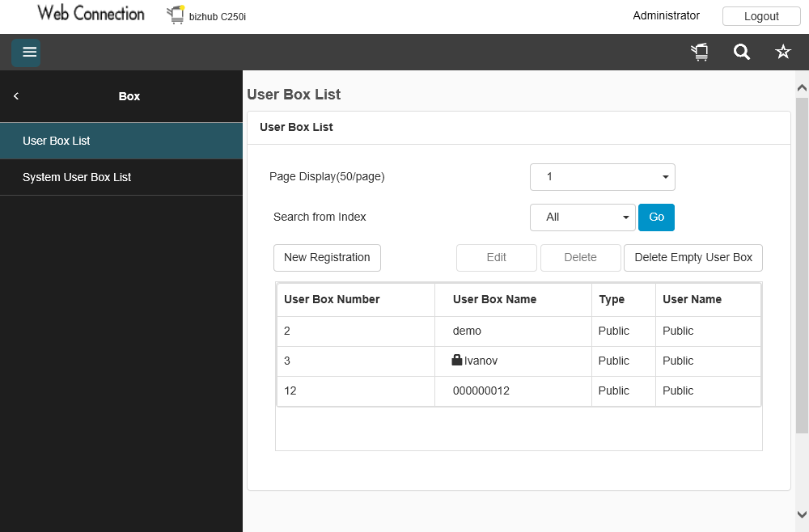Click the bizhub C250i device icon

(x=176, y=15)
